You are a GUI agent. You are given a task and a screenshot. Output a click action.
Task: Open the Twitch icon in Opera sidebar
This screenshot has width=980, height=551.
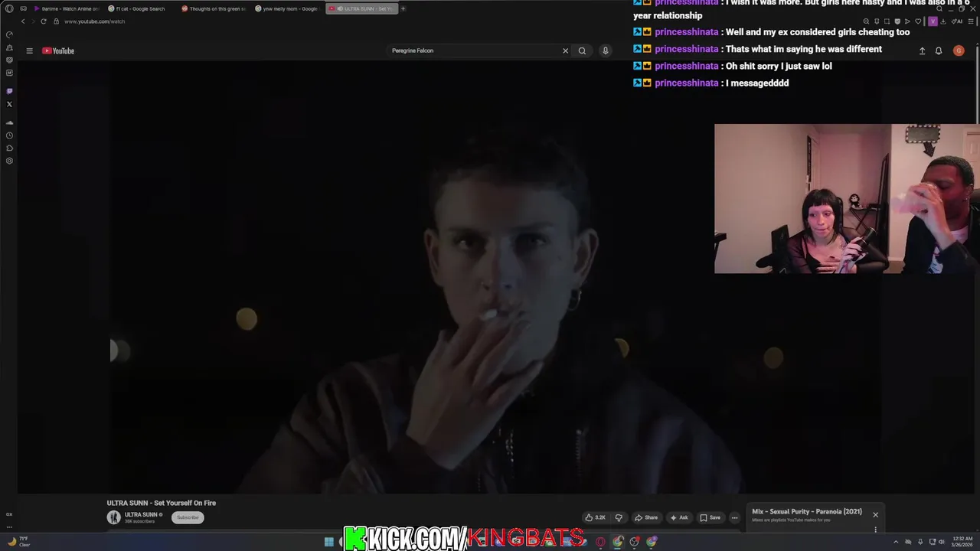click(9, 91)
